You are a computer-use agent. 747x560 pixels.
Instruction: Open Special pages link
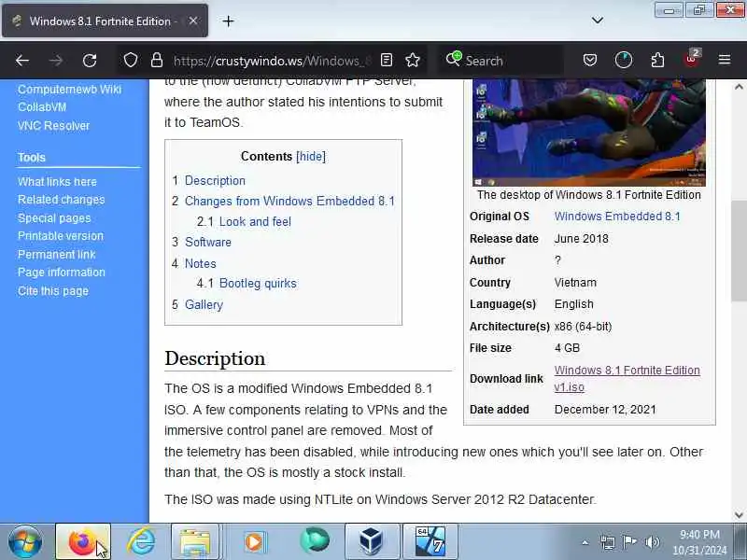[x=54, y=218]
